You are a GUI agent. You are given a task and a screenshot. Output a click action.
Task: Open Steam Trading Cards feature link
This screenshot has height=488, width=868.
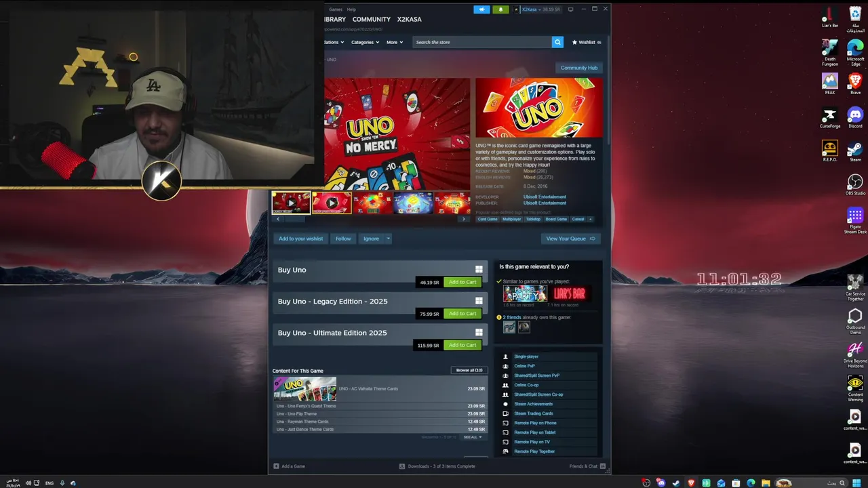[534, 413]
